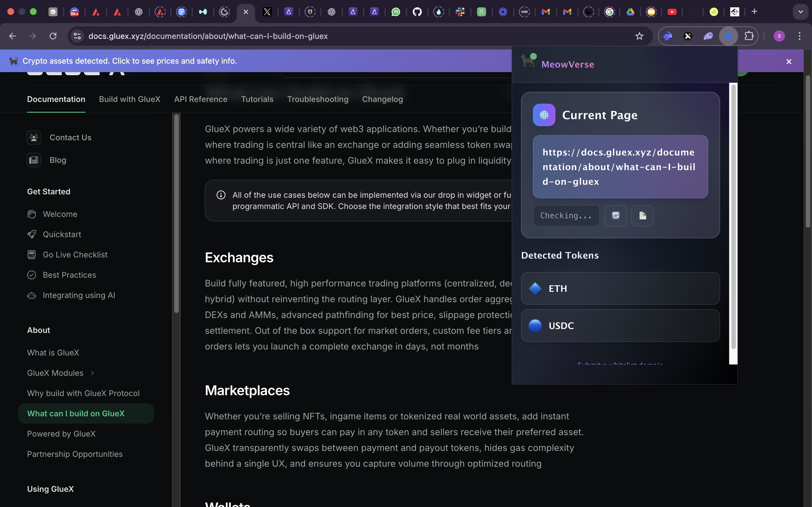Expand the GlueX Modules chevron
812x507 pixels.
[92, 373]
